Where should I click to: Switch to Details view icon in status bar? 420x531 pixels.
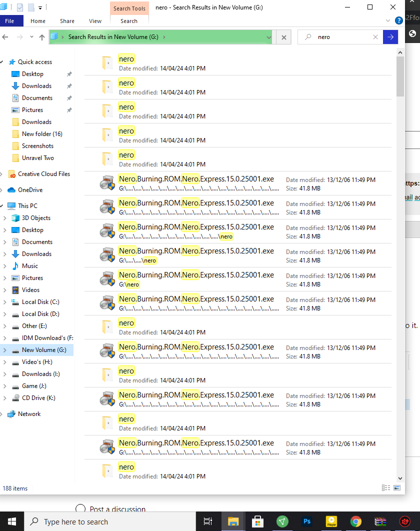point(386,487)
